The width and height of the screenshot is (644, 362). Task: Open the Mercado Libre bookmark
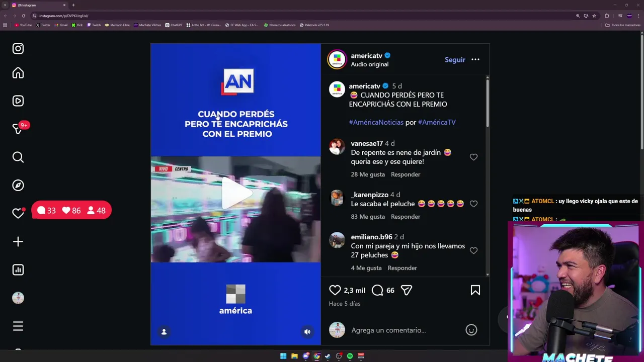tap(117, 25)
